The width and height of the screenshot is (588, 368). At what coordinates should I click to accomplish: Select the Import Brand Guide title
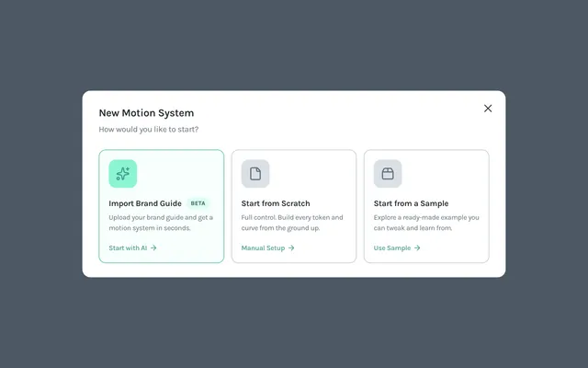[x=145, y=203]
